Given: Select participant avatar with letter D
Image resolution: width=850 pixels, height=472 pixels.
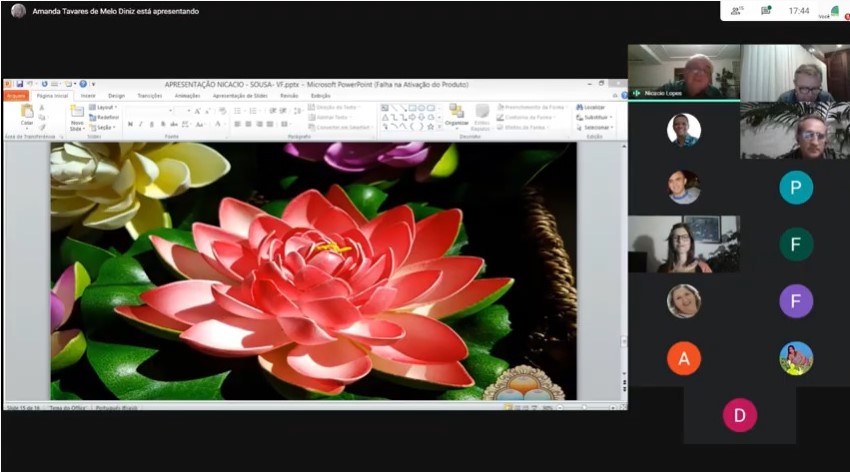Looking at the screenshot, I should pos(740,414).
